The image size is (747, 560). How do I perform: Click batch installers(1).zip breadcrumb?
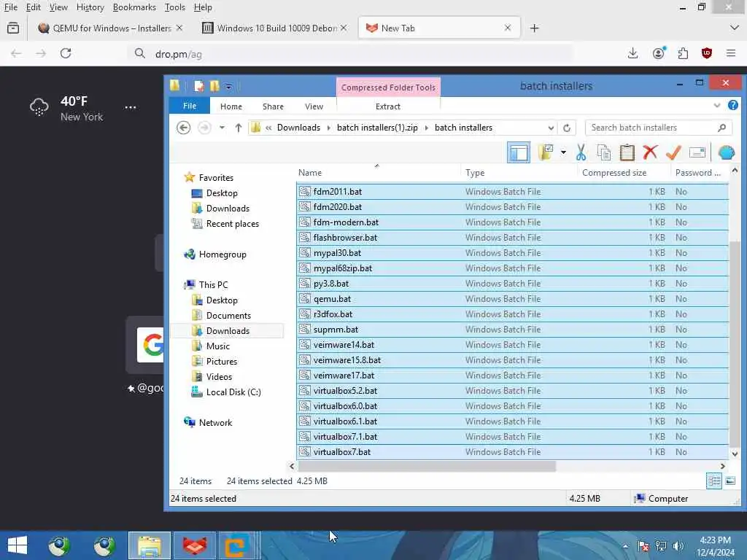click(x=377, y=128)
